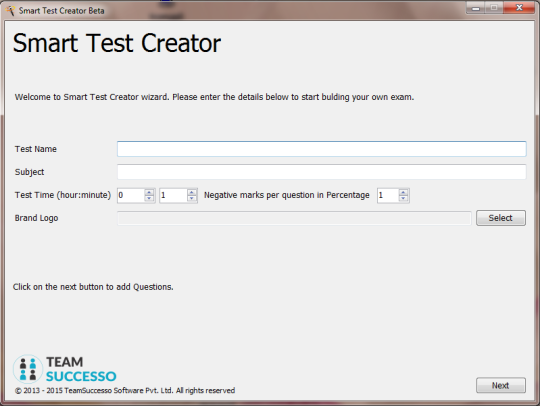Increase the Test Time hour value
Viewport: 540px width, 406px height.
point(149,192)
